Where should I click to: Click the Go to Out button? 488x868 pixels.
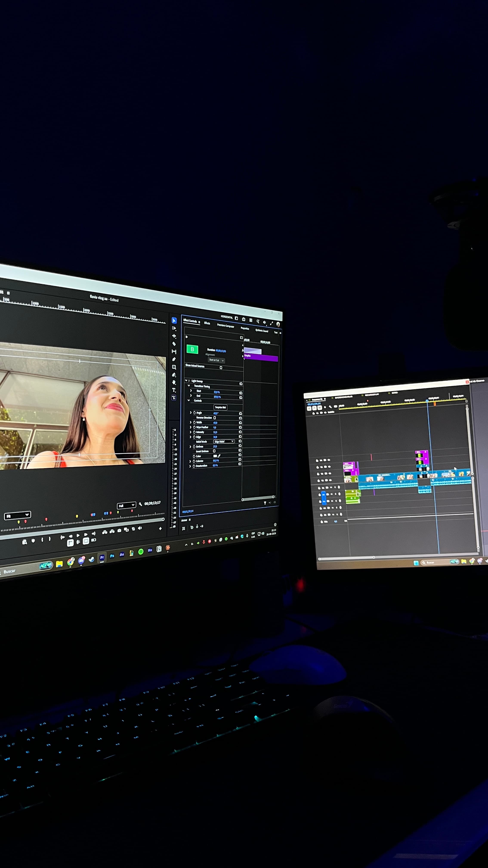94,533
